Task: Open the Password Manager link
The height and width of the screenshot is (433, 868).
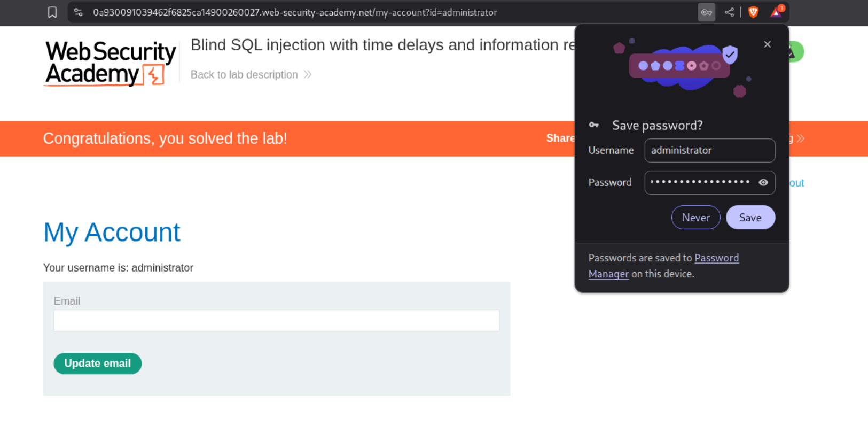Action: tap(716, 258)
